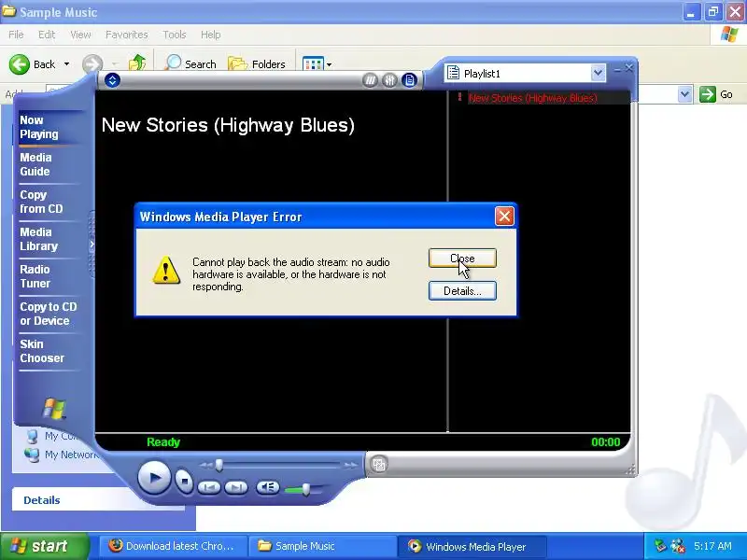Restore down the Sample Music window
The width and height of the screenshot is (747, 560).
[x=713, y=12]
